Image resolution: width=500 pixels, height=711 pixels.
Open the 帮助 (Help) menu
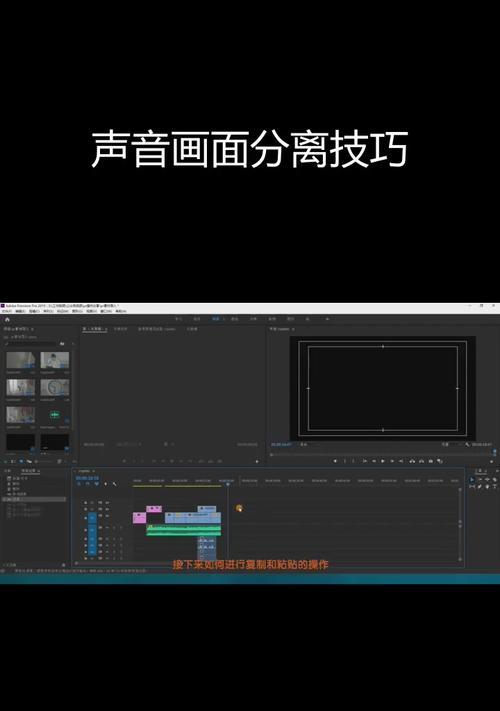[x=121, y=312]
